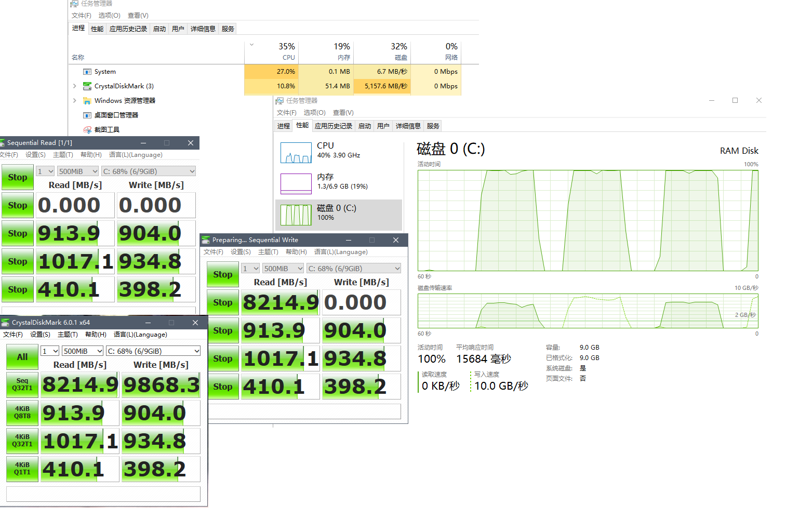This screenshot has height=532, width=786.
Task: Click the 磁盘传输速率 transfer rate graph
Action: [588, 311]
